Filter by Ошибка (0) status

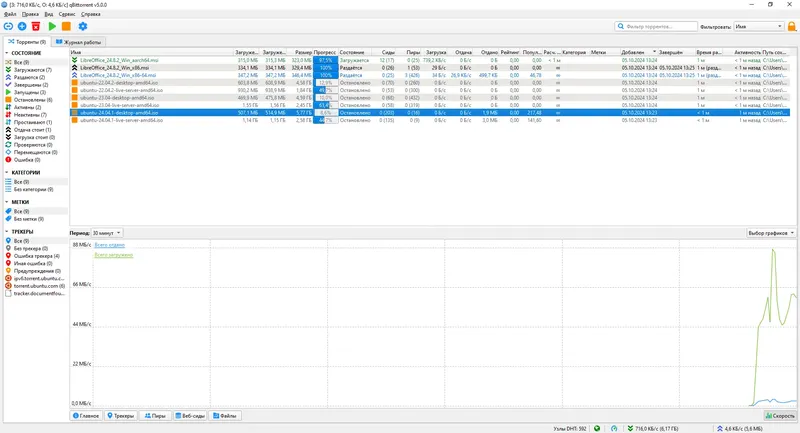(27, 160)
